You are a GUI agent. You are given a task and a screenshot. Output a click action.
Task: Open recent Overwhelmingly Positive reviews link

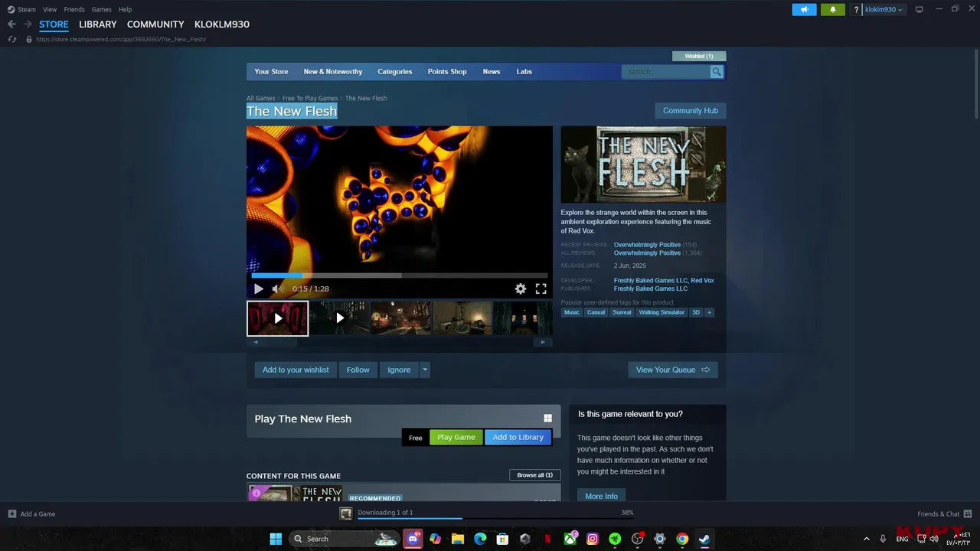pos(647,245)
